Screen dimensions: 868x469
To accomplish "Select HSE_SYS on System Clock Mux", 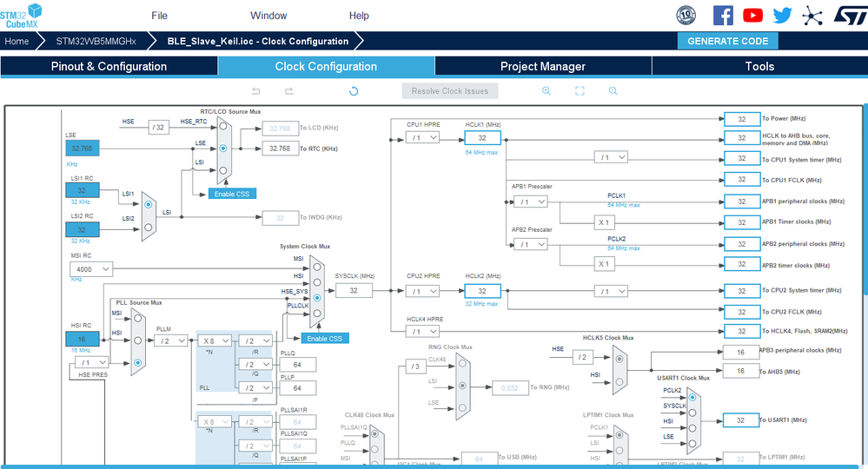I will [x=317, y=298].
